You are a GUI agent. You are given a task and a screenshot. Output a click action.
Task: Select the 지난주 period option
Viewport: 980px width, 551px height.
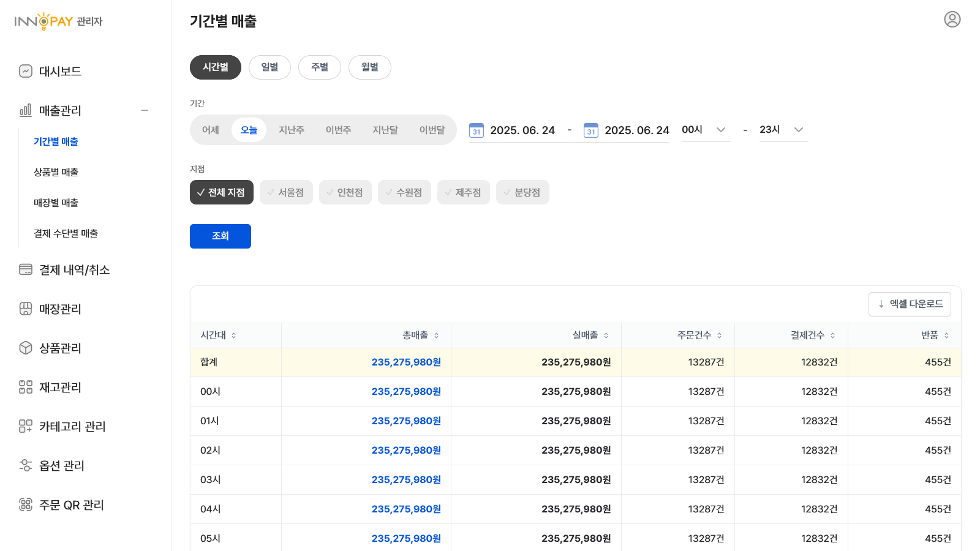pos(292,130)
